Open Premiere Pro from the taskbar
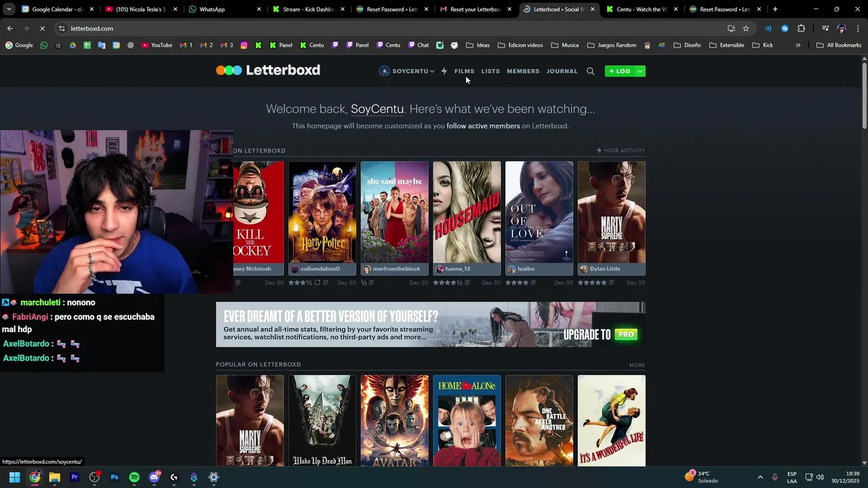Screen dimensions: 868x488 point(75,477)
